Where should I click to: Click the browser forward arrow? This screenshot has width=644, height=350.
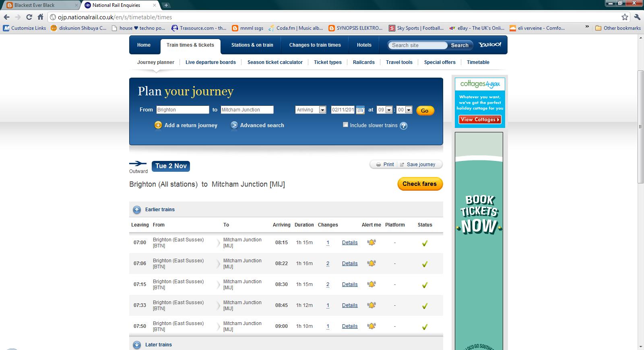tap(18, 17)
